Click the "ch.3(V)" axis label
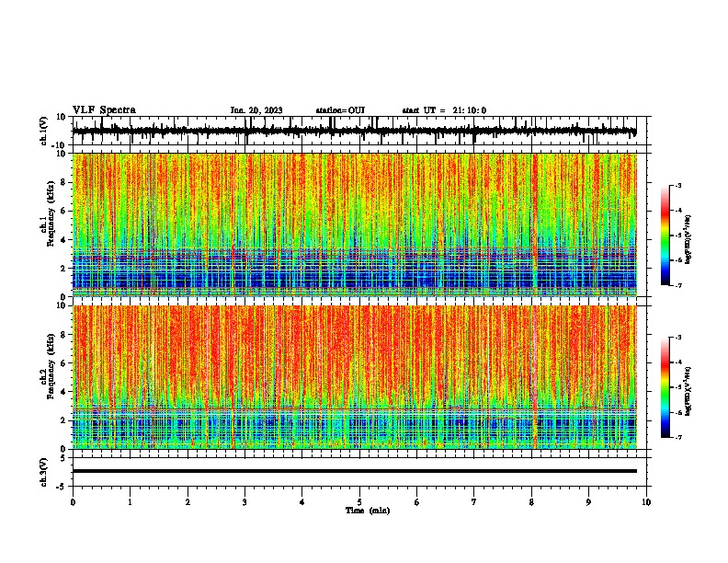The image size is (728, 563). click(x=44, y=472)
